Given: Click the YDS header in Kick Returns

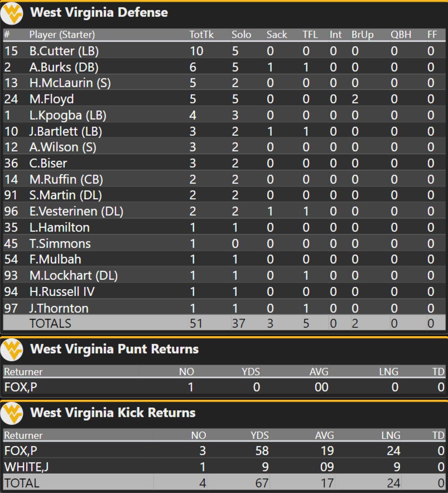Looking at the screenshot, I should click(260, 435).
